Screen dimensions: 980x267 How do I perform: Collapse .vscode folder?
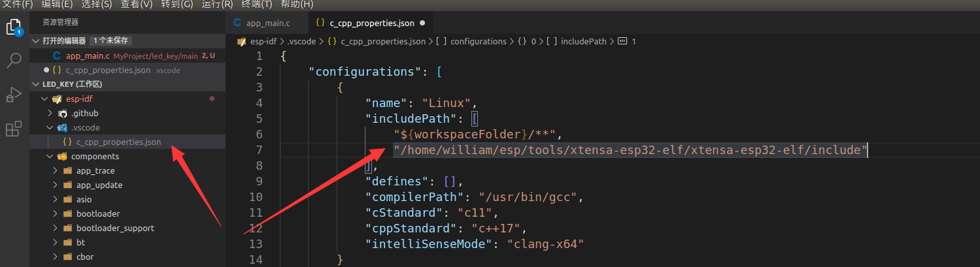50,128
